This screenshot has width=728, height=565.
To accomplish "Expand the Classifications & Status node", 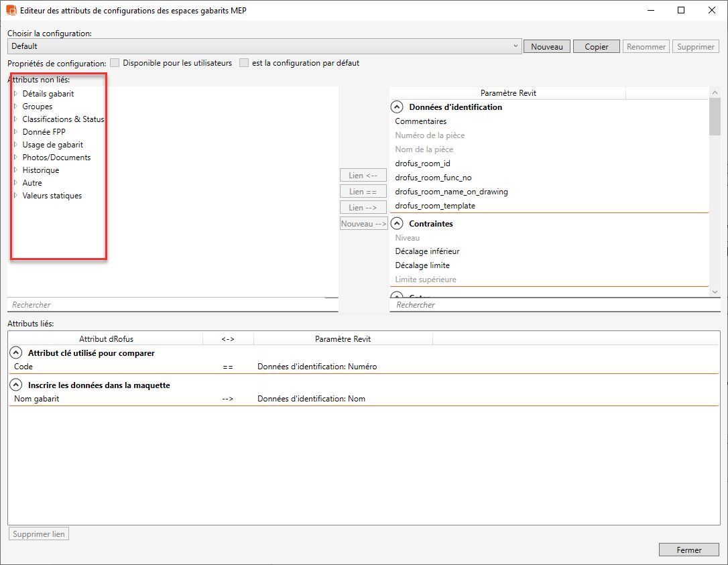I will (15, 119).
